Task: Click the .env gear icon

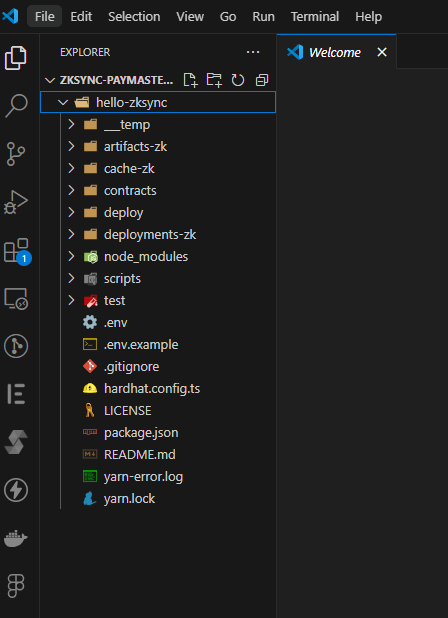Action: coord(90,322)
